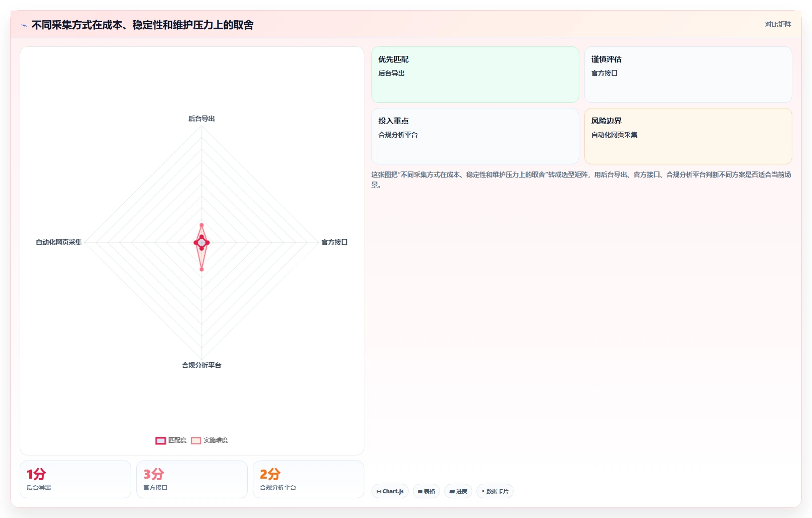Click the 匹配度 legend color box
Viewport: 812px width, 518px height.
pos(160,441)
